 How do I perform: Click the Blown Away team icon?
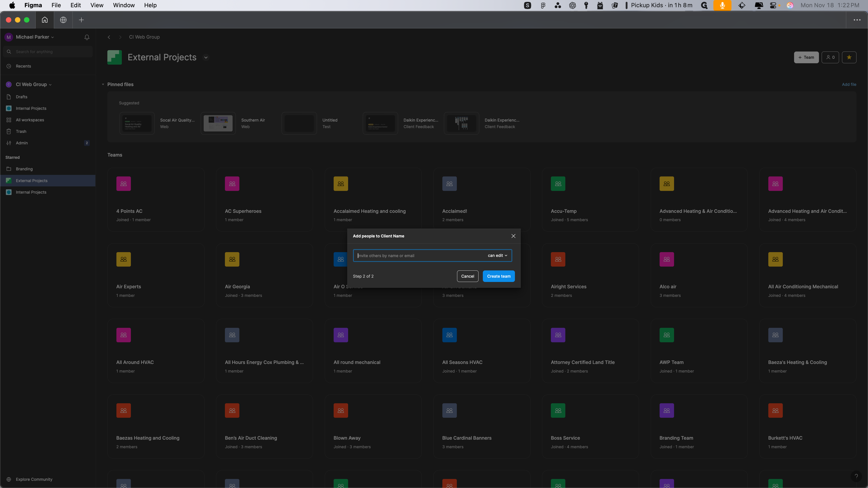click(341, 411)
